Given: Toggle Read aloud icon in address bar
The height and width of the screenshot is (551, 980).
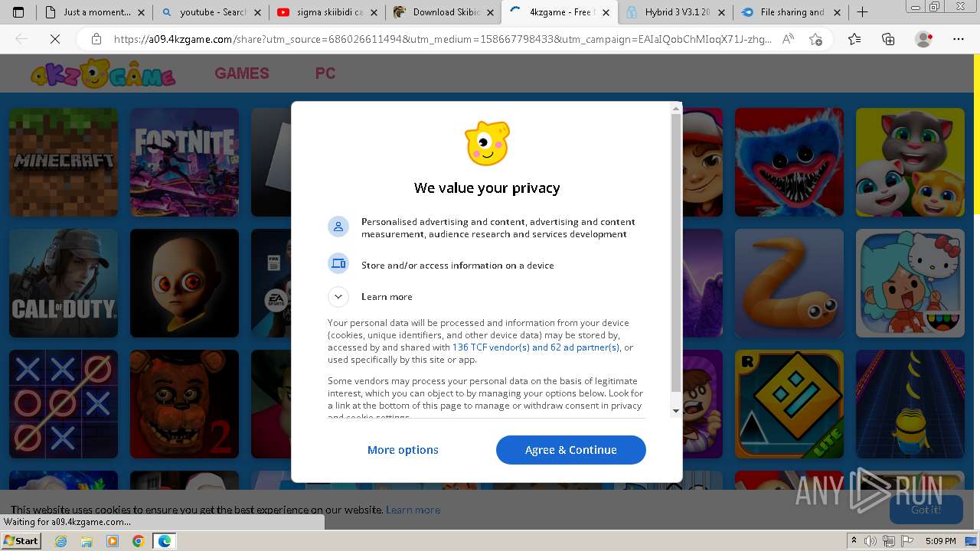Looking at the screenshot, I should coord(788,39).
